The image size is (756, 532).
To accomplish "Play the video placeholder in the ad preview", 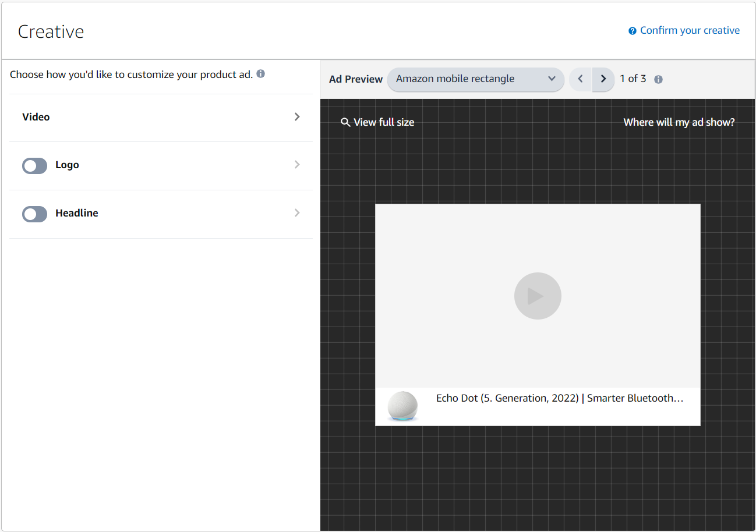I will 538,296.
